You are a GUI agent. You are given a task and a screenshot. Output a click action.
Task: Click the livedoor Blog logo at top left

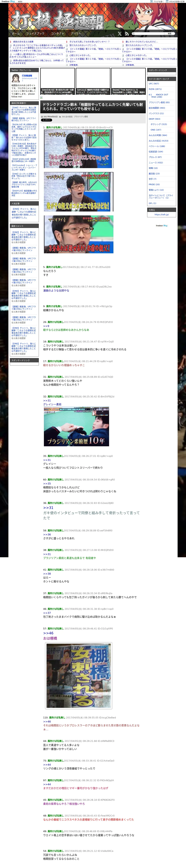tap(8, 1)
